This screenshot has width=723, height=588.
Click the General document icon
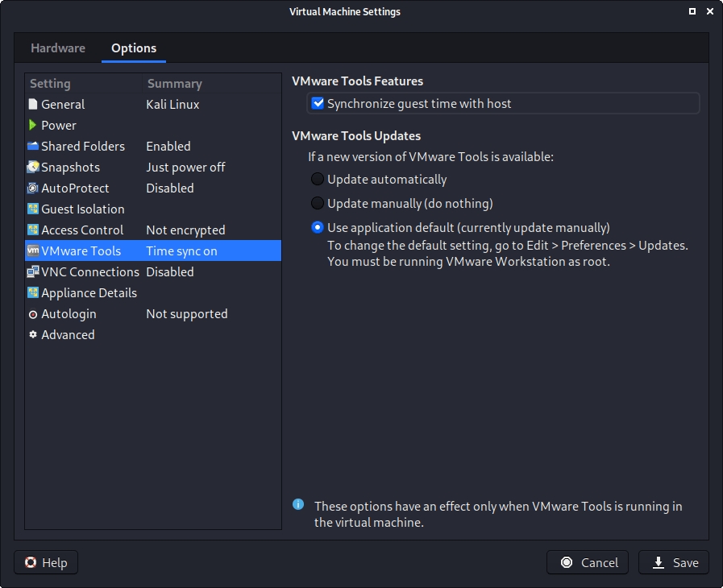33,105
